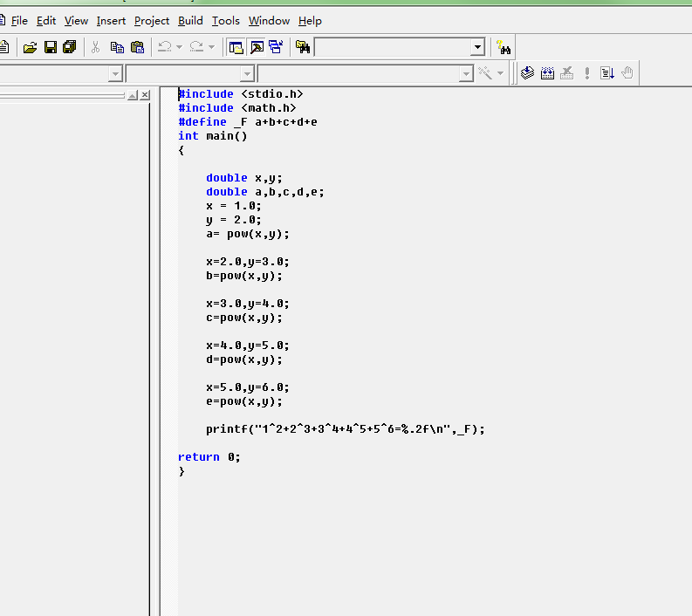Click the '#define _F a+b+c+d+e' line
This screenshot has height=616, width=692.
pyautogui.click(x=248, y=122)
